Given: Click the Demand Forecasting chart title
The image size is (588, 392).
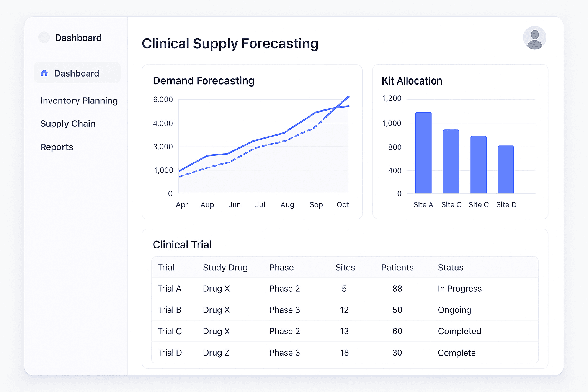Looking at the screenshot, I should click(203, 81).
